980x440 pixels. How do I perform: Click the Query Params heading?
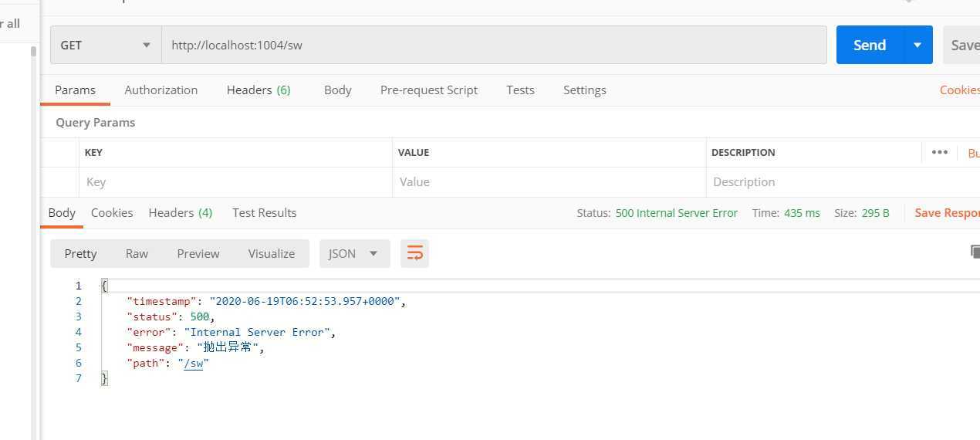click(x=96, y=123)
